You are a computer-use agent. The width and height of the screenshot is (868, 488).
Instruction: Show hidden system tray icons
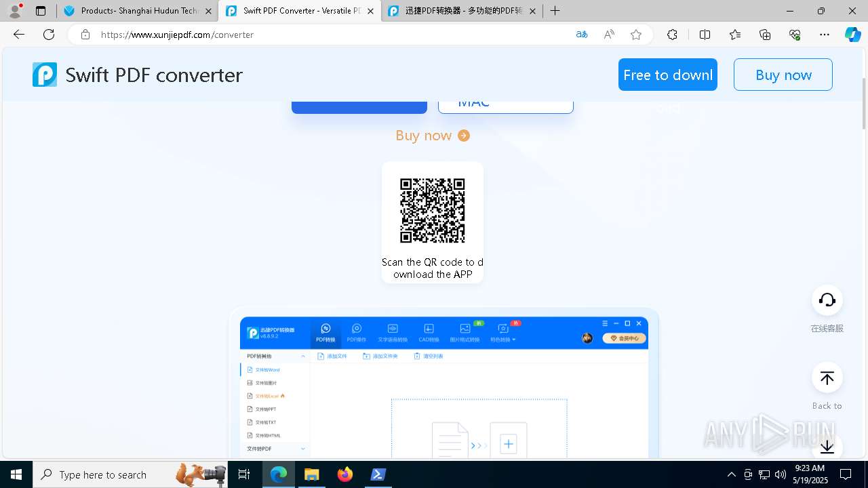[731, 474]
